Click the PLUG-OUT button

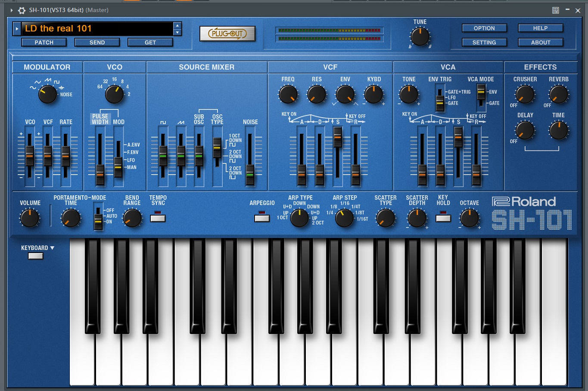coord(227,34)
